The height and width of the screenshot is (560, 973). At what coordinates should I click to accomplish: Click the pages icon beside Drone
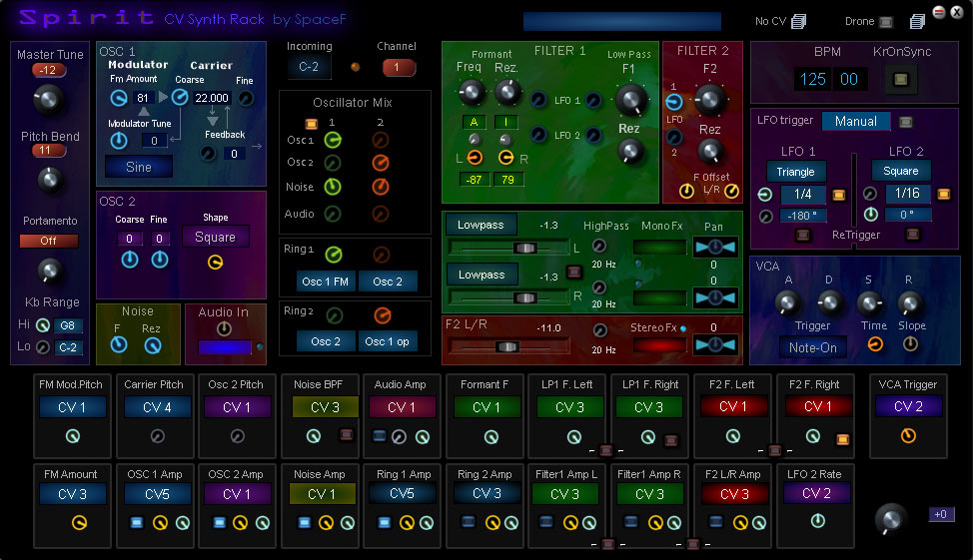tap(917, 21)
